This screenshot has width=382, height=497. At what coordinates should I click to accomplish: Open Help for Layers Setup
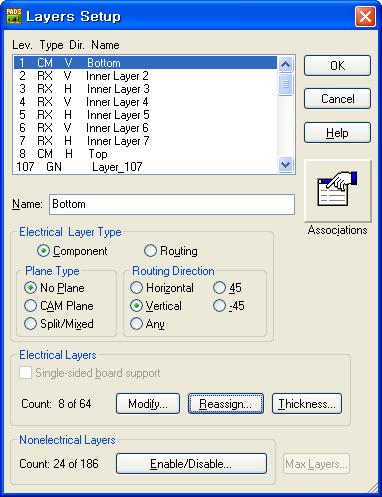(337, 133)
